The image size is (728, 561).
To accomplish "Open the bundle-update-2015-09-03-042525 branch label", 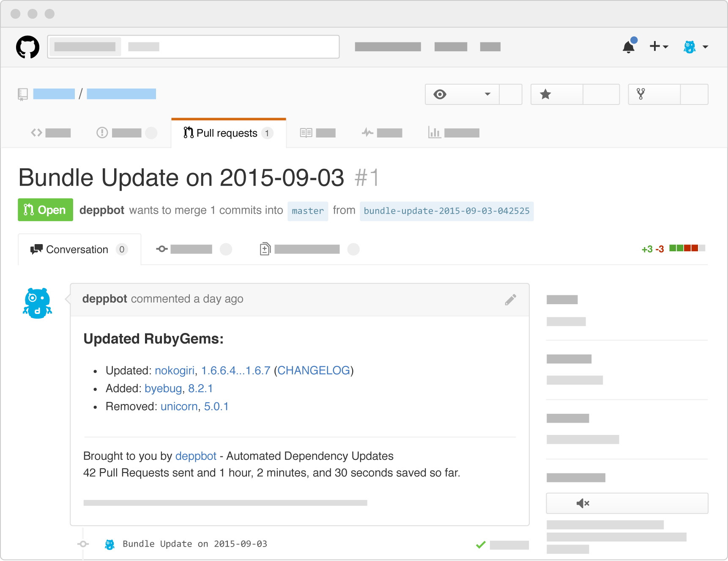I will tap(447, 211).
